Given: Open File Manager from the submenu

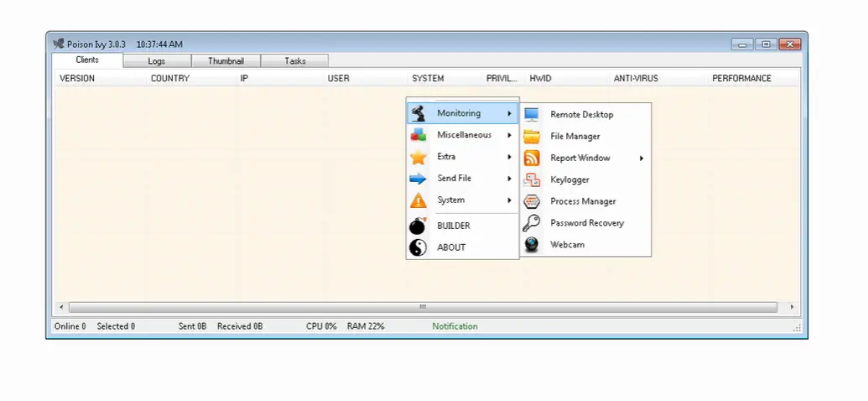Looking at the screenshot, I should click(x=585, y=136).
